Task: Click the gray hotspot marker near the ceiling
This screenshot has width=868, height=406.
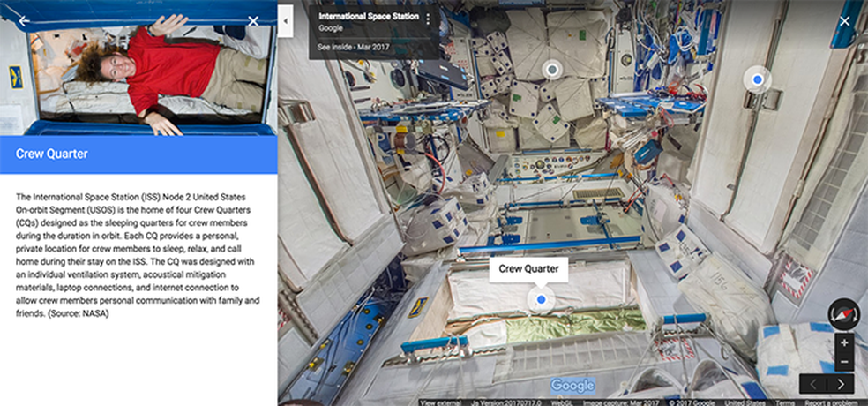Action: [x=552, y=69]
